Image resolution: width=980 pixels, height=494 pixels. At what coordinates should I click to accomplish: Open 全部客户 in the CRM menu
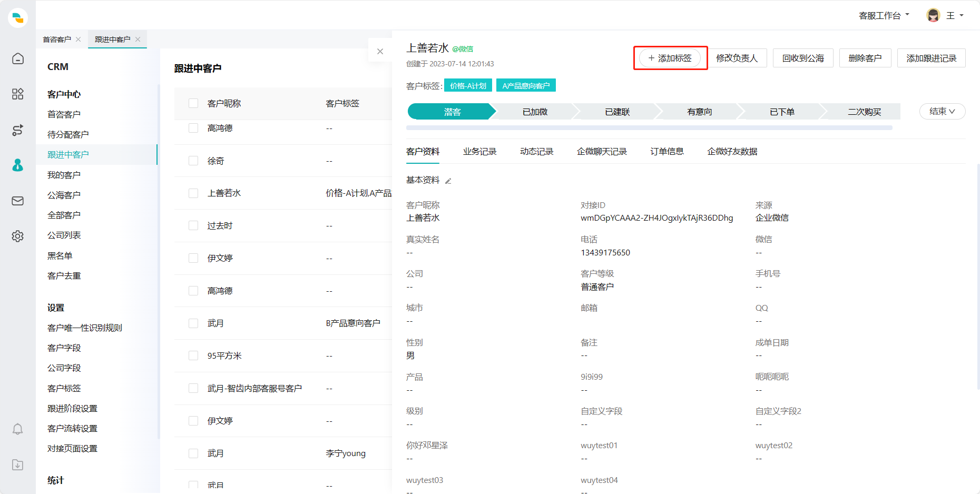64,215
